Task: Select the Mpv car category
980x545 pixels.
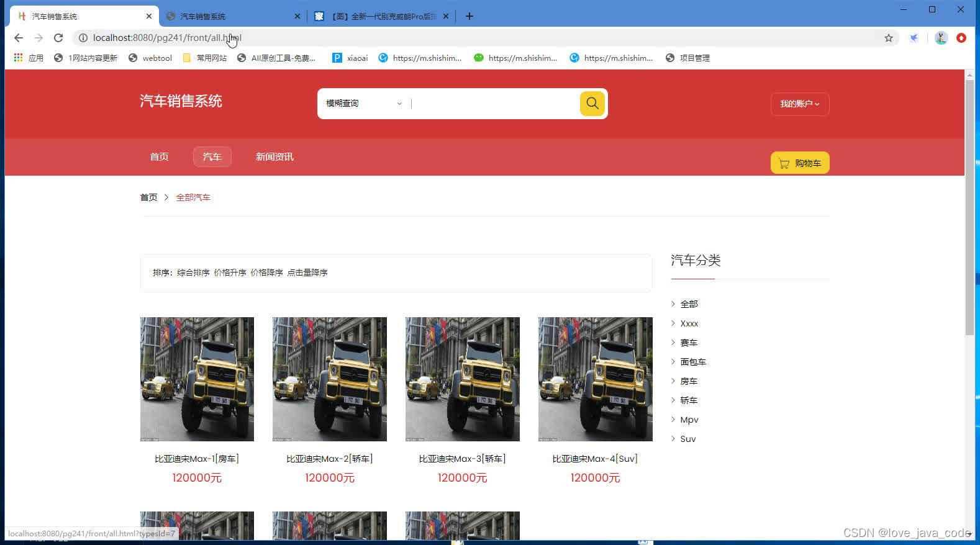Action: pyautogui.click(x=689, y=420)
